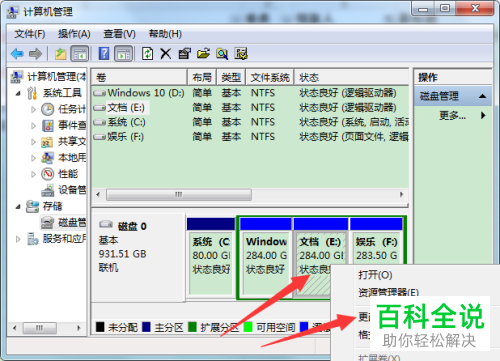Image resolution: width=500 pixels, height=361 pixels.
Task: Select 设备管 device manager in tree
Action: [63, 190]
